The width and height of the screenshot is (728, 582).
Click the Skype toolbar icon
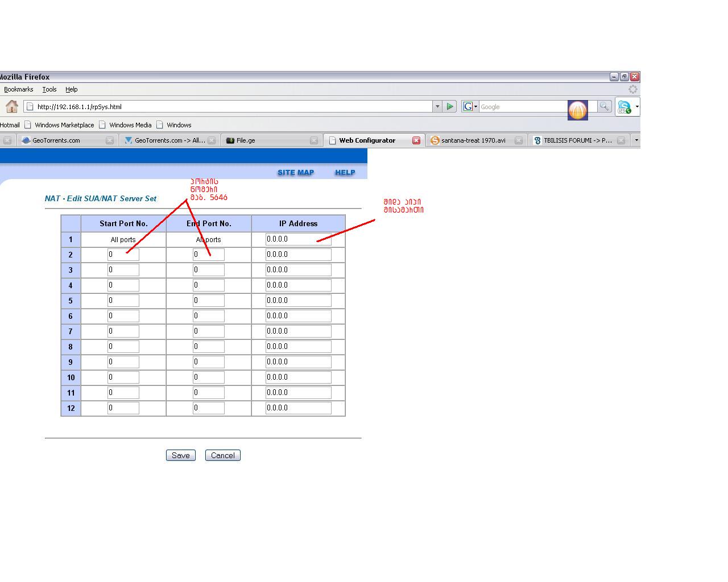(624, 107)
